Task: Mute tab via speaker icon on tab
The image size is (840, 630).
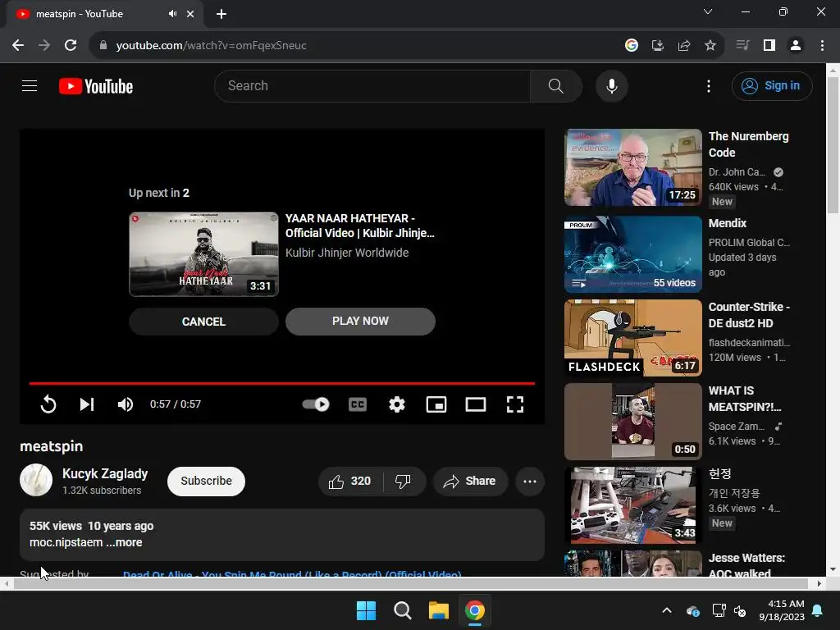Action: tap(172, 14)
